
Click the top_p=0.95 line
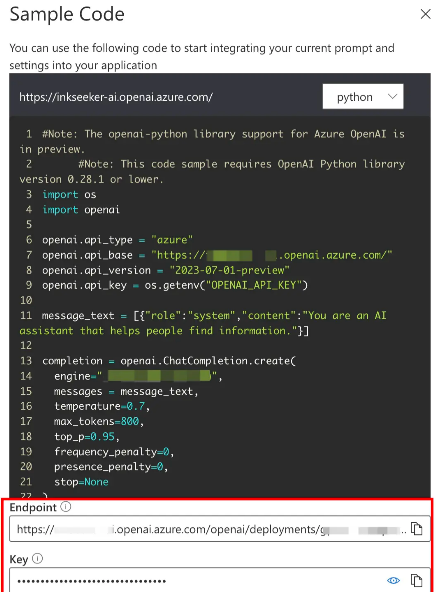(x=87, y=436)
